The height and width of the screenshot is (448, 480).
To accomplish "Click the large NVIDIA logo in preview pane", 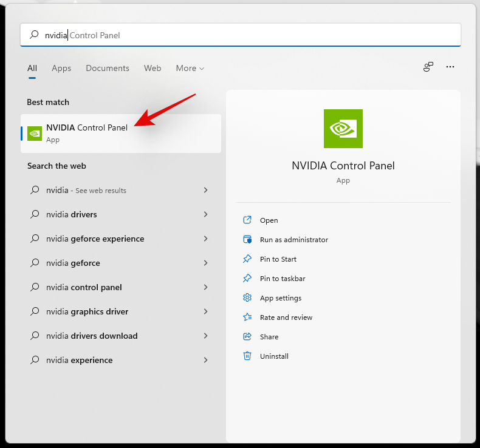I will pyautogui.click(x=343, y=129).
